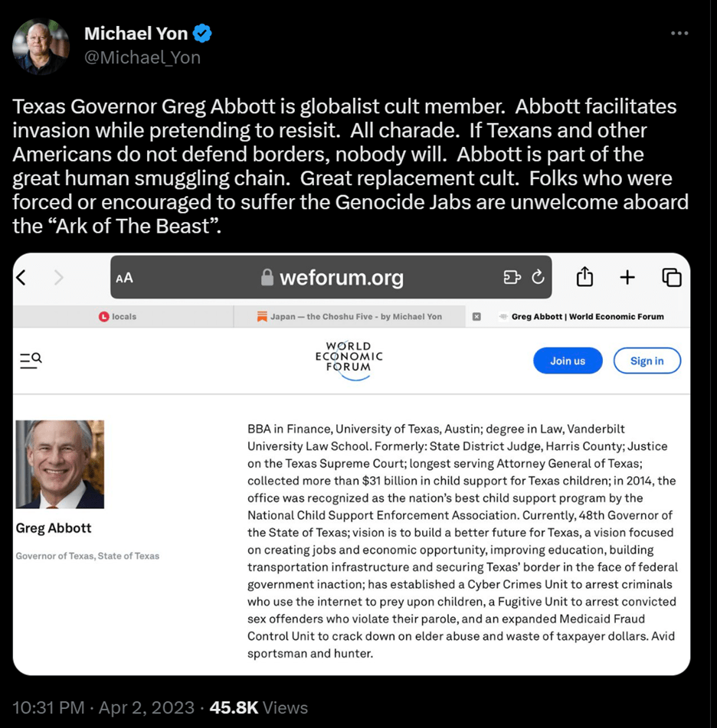This screenshot has height=728, width=717.
Task: Click the page reload icon
Action: click(538, 277)
